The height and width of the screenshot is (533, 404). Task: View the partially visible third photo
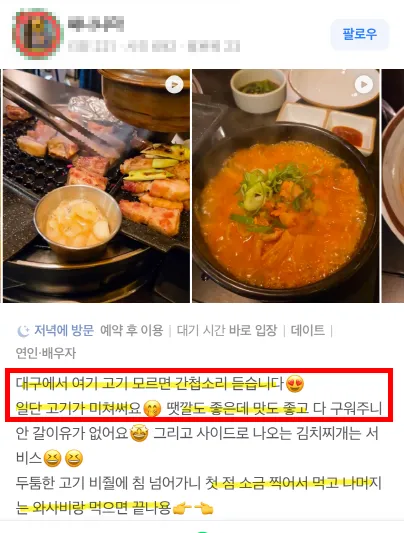[x=393, y=186]
